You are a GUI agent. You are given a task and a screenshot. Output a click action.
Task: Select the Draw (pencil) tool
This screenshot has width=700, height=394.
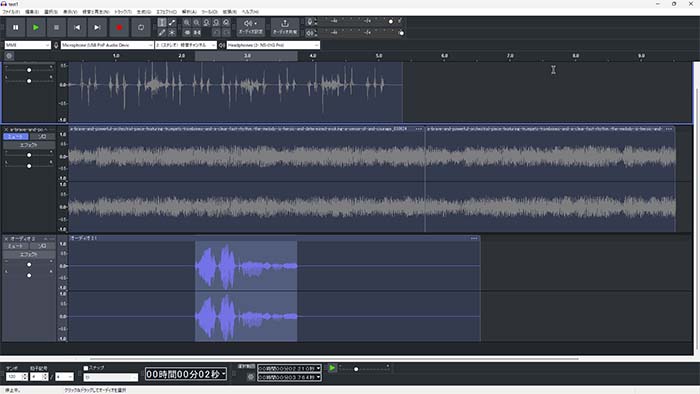click(162, 33)
